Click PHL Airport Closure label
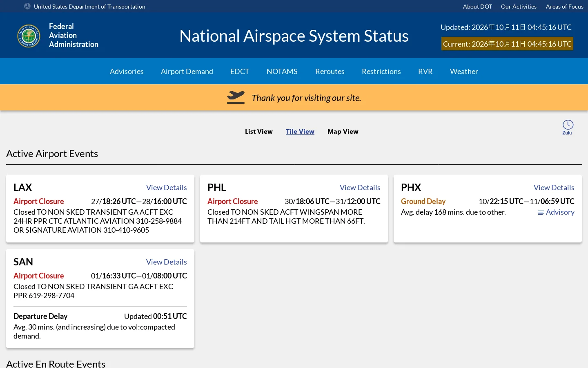 (233, 201)
